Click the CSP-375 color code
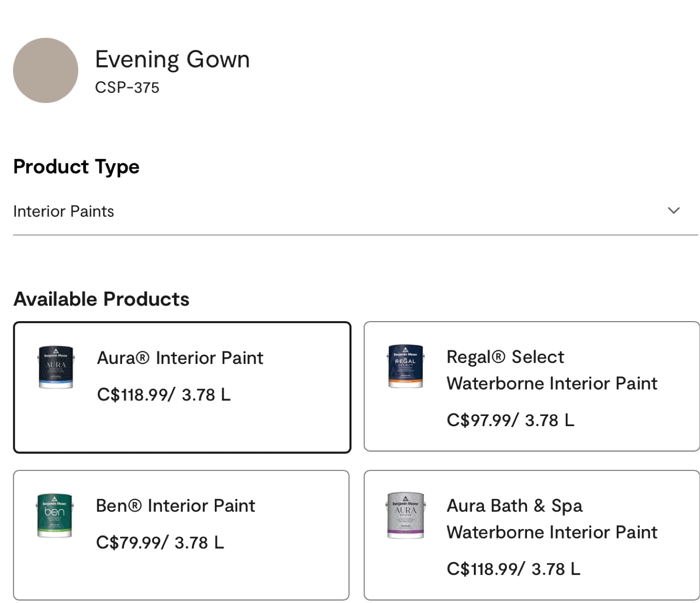Image resolution: width=700 pixels, height=603 pixels. point(127,88)
